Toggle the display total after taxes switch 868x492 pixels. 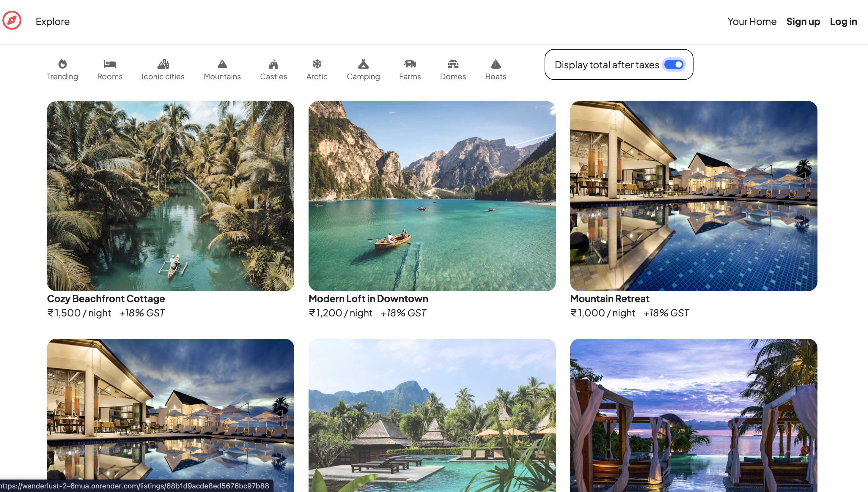tap(674, 64)
